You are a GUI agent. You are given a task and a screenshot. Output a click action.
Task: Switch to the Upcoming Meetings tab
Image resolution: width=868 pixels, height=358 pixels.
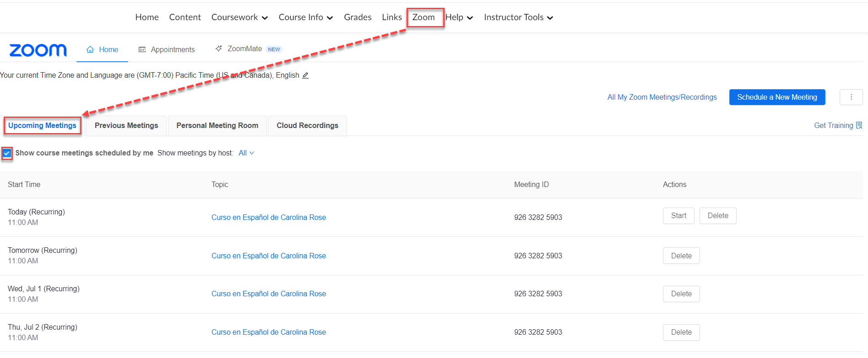click(x=42, y=126)
